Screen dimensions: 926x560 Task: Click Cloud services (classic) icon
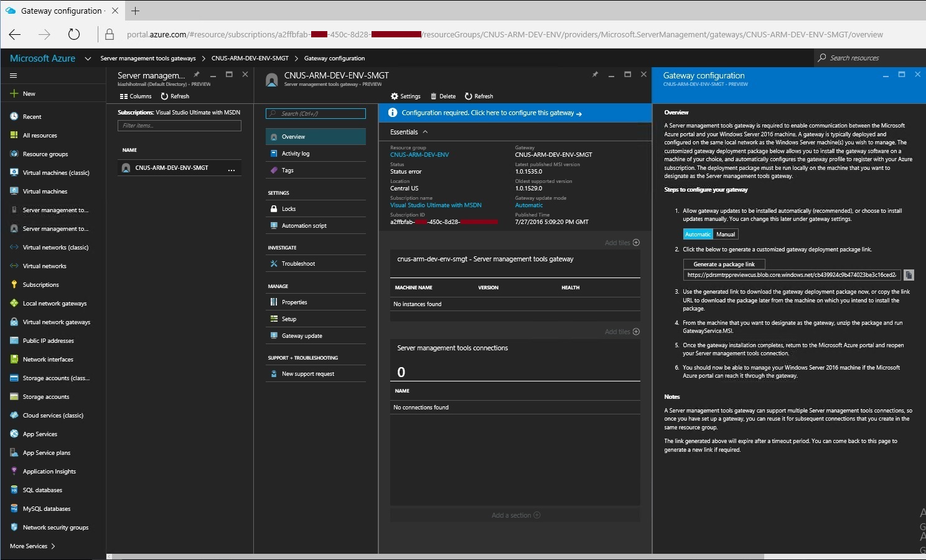[x=14, y=415]
